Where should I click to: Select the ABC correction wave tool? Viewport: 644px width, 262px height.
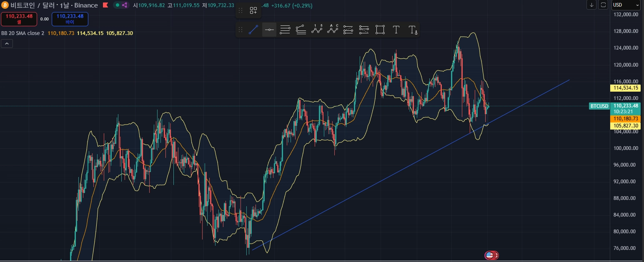point(333,30)
